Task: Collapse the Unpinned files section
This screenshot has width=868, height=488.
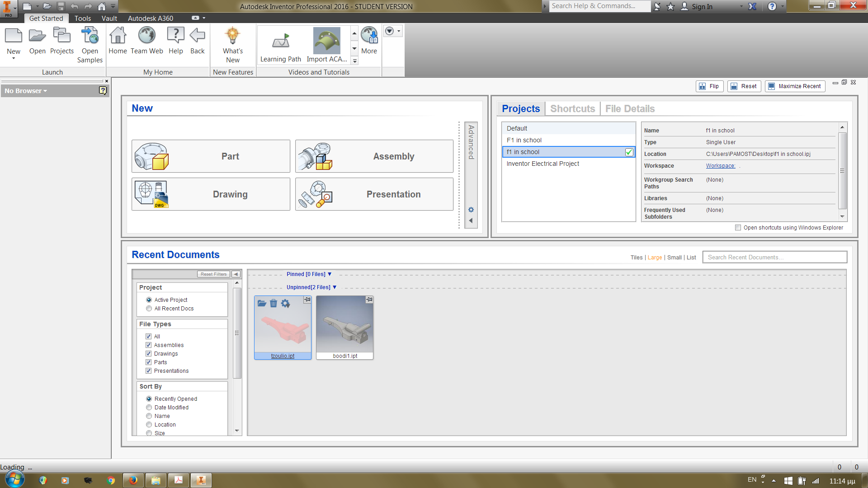Action: pyautogui.click(x=335, y=287)
